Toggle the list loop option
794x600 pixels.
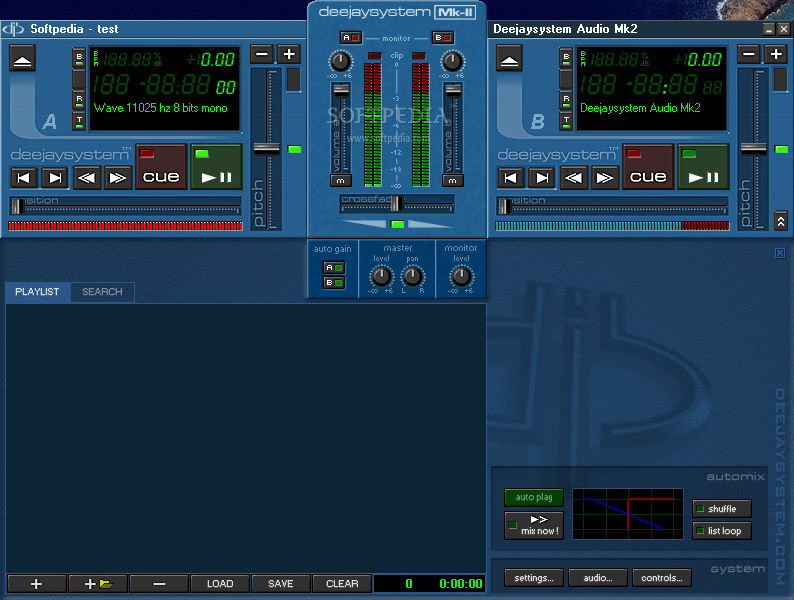722,531
